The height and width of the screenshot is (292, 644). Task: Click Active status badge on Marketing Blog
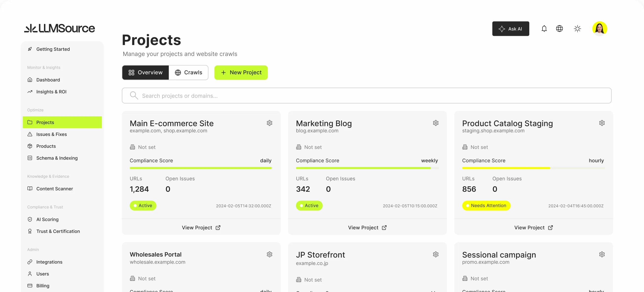coord(309,206)
